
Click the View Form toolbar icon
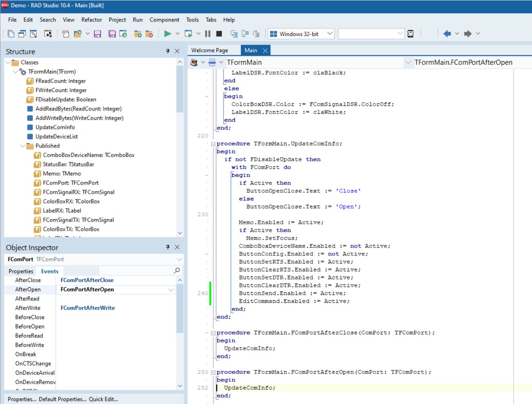[x=22, y=34]
